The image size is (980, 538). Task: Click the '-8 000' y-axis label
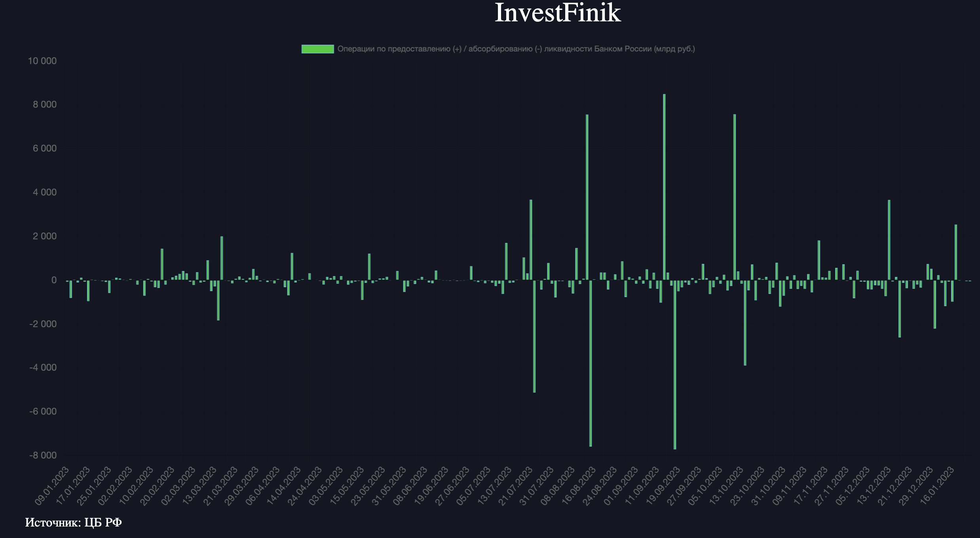pos(43,455)
